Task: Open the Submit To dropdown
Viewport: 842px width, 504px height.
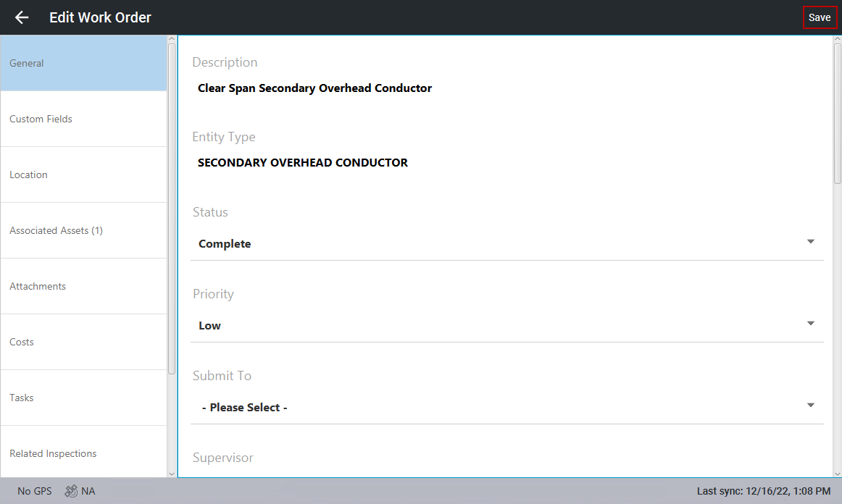Action: (811, 406)
